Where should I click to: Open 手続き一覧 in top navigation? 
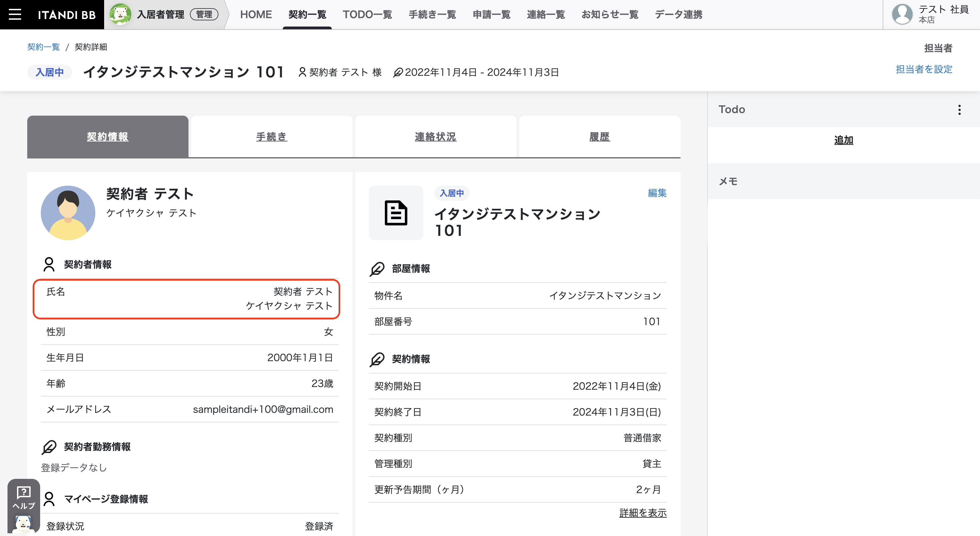(x=432, y=14)
